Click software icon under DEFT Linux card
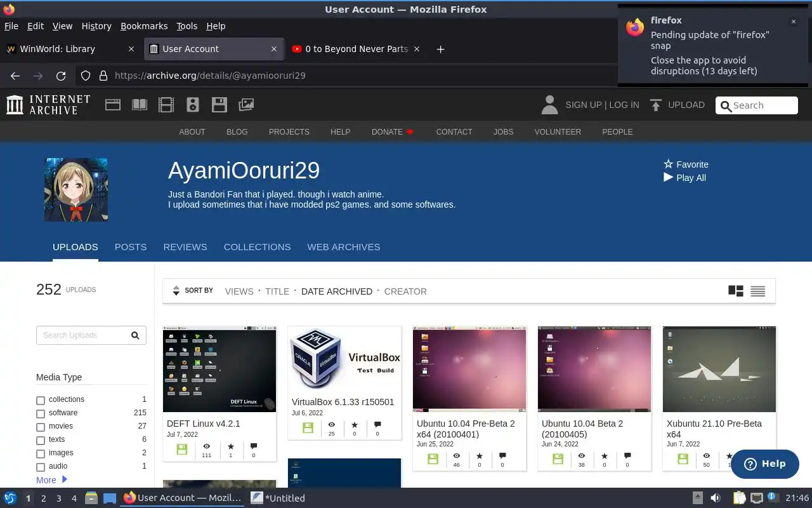Viewport: 812px width, 508px height. (182, 450)
